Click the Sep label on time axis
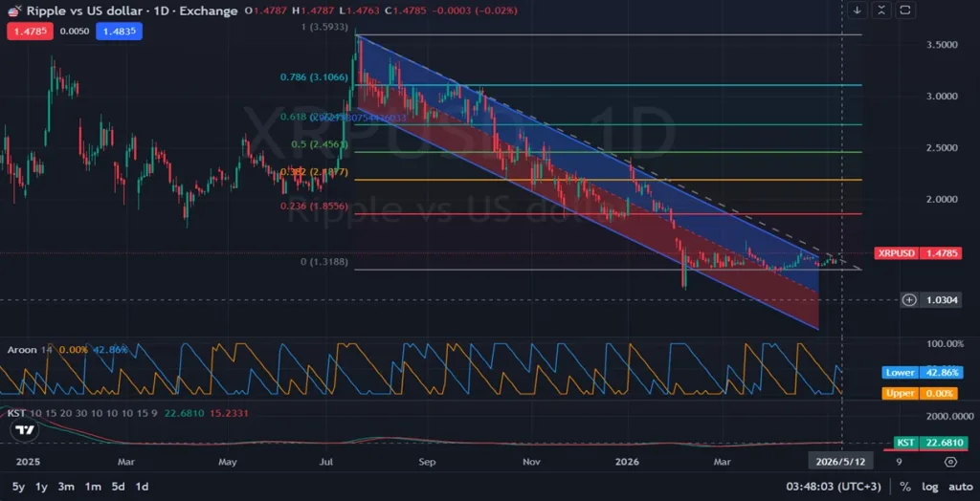The image size is (980, 501). tap(427, 462)
